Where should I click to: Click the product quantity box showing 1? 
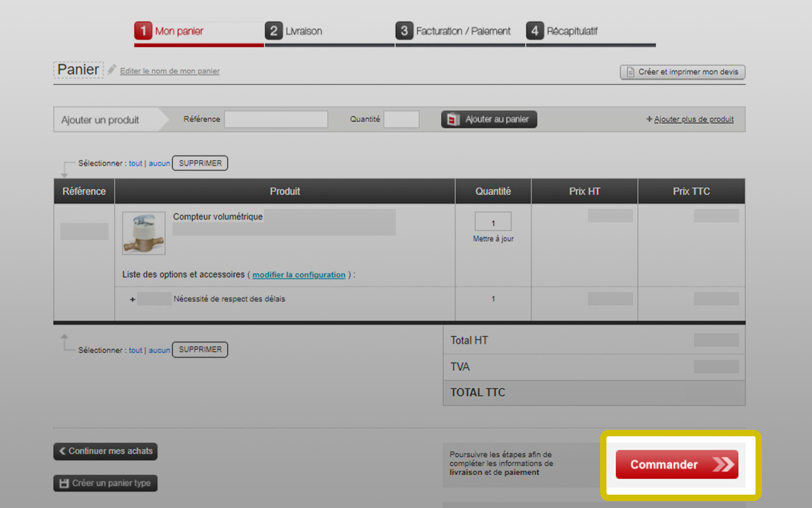click(x=493, y=222)
